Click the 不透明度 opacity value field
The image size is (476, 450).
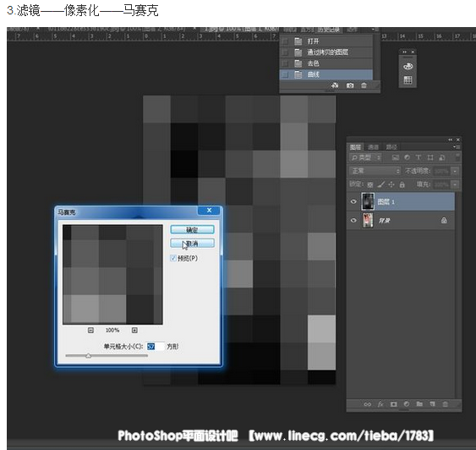(x=442, y=171)
